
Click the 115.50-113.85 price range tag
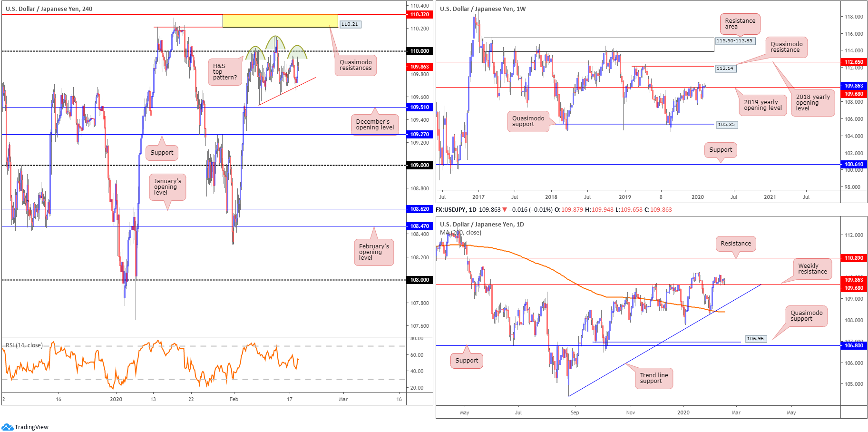pyautogui.click(x=734, y=41)
